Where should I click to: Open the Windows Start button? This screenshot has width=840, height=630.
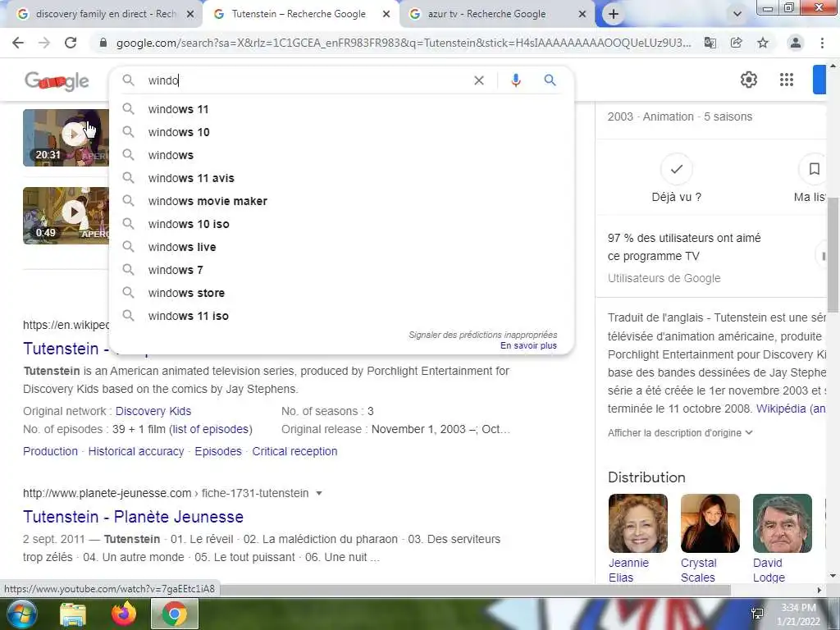(21, 614)
